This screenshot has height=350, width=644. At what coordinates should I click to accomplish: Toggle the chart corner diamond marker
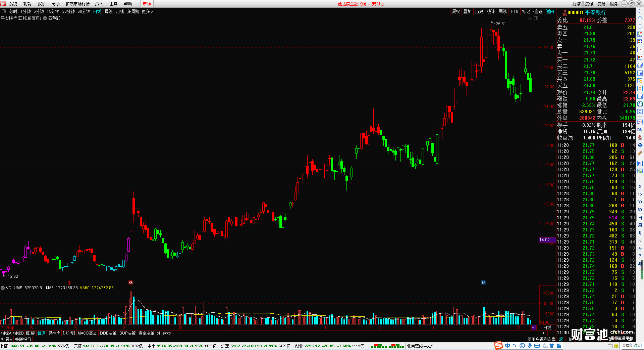530,18
